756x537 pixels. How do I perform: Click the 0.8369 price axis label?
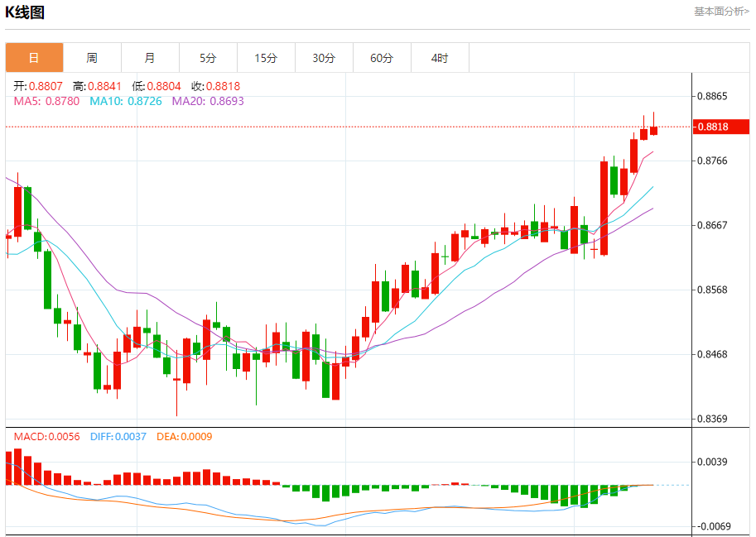pos(712,419)
